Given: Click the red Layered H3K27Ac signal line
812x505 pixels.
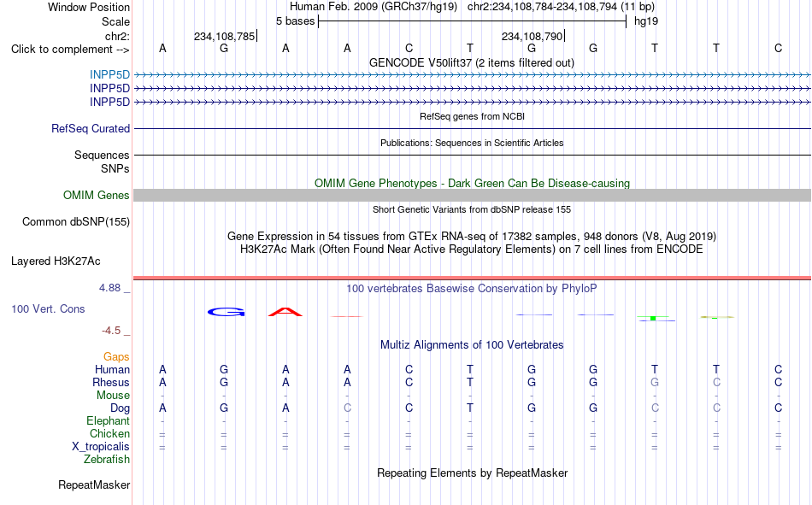Looking at the screenshot, I should point(472,279).
